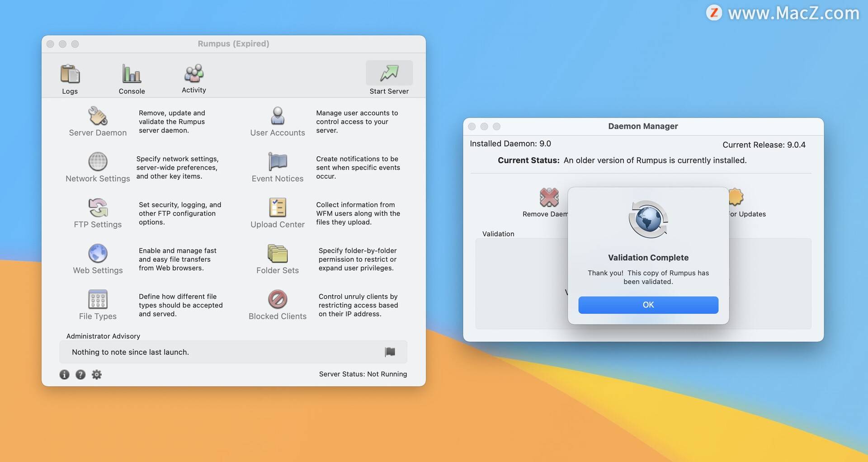Open Web Settings globe icon
Screen dimensions: 868x462
point(98,253)
